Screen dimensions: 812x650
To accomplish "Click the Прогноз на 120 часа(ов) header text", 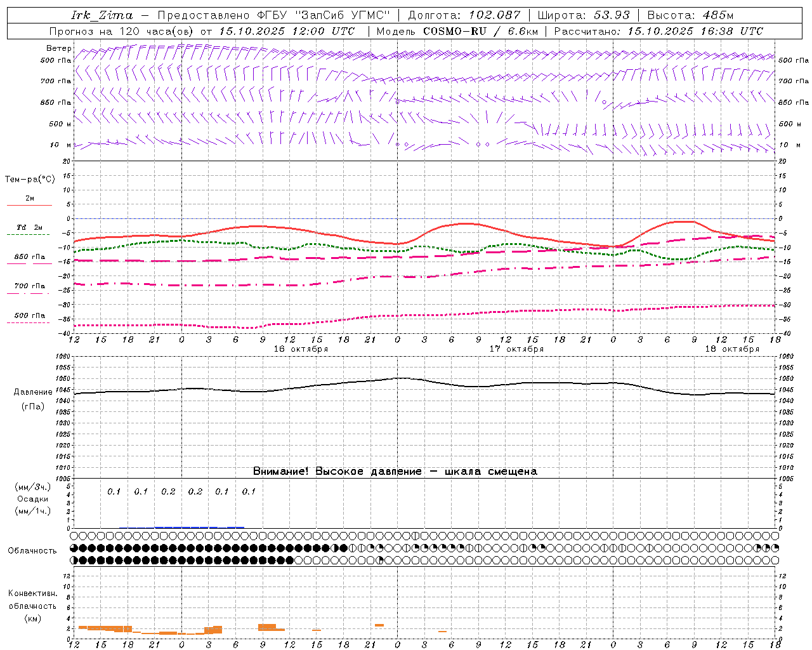I will 122,31.
